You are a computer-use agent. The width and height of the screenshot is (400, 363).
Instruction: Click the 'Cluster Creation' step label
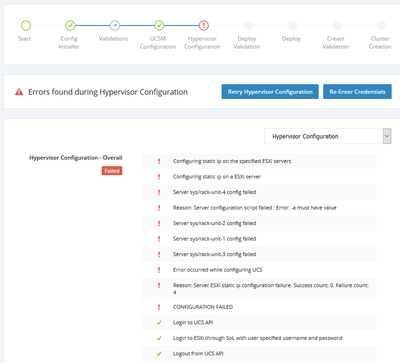pyautogui.click(x=380, y=43)
